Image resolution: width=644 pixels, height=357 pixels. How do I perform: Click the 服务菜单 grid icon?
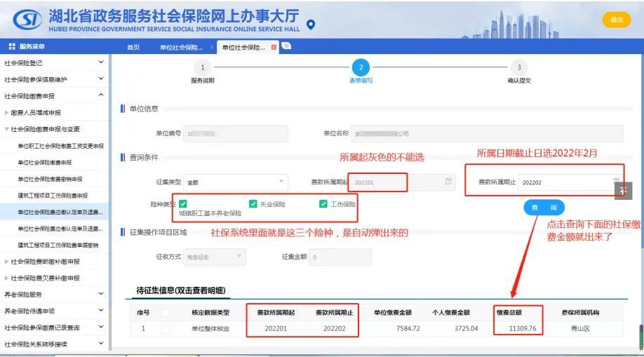coord(11,47)
